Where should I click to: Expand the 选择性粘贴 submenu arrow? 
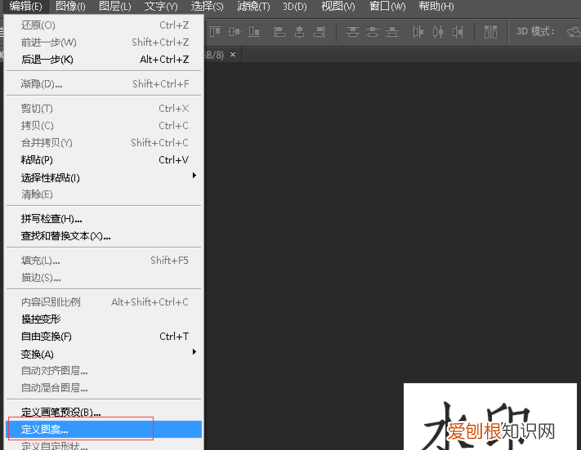194,175
